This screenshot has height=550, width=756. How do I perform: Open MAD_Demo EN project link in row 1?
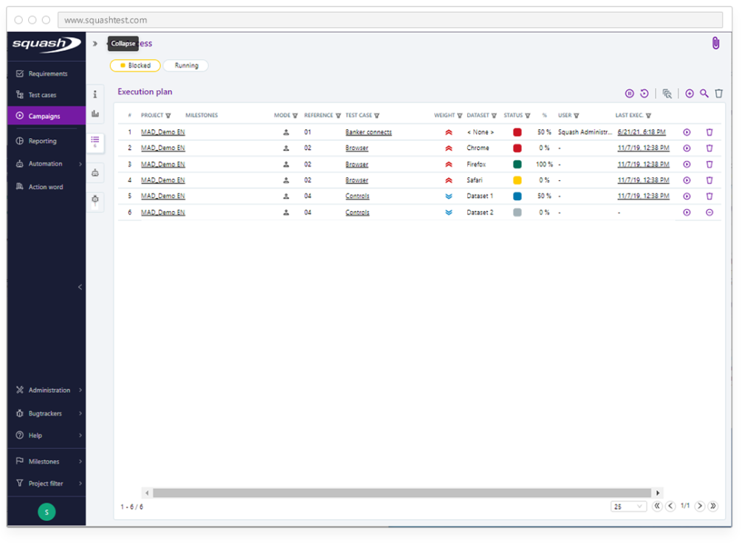(x=162, y=132)
